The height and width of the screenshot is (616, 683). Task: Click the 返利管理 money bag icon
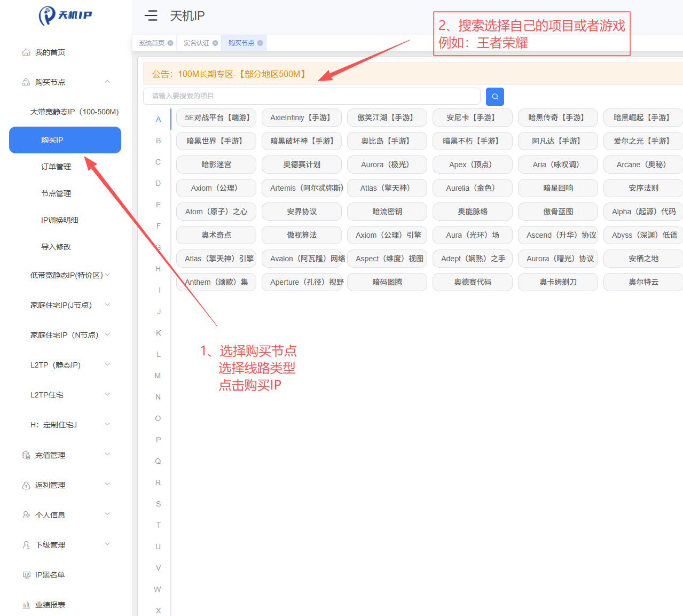click(x=26, y=485)
